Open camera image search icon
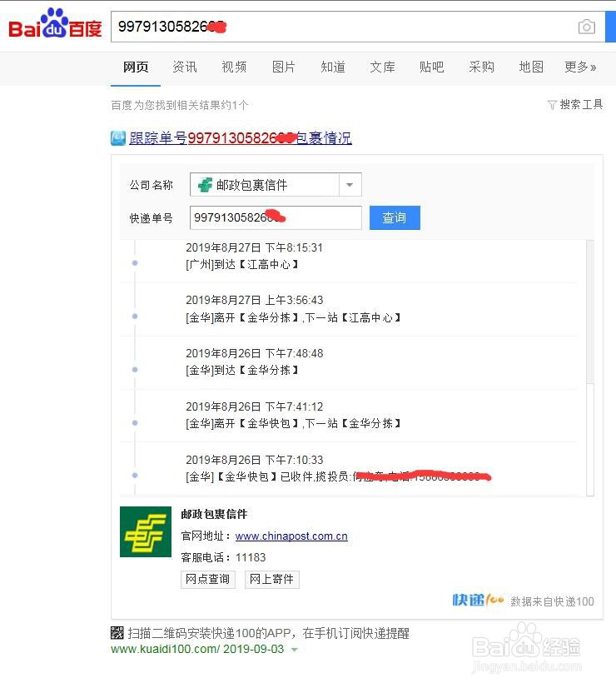Viewport: 616px width, 688px height. tap(586, 27)
